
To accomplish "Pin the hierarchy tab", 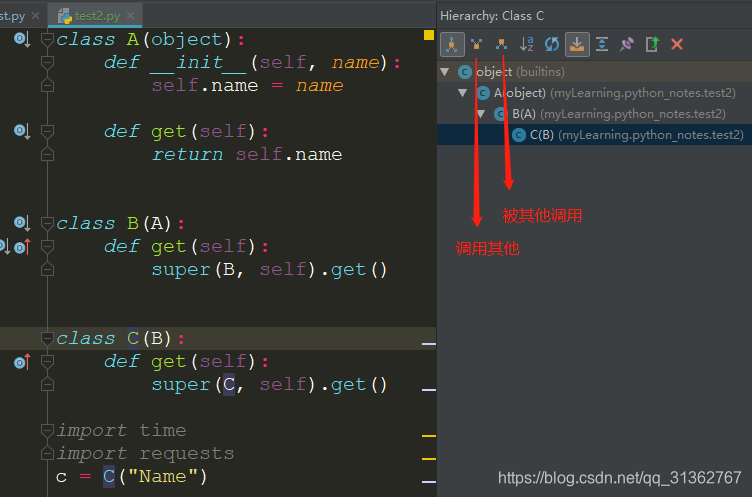I will point(627,44).
